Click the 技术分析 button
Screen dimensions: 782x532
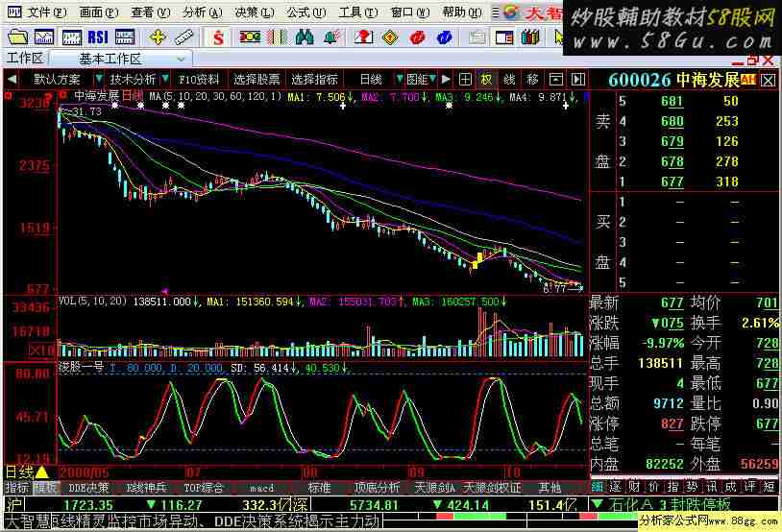tap(133, 80)
